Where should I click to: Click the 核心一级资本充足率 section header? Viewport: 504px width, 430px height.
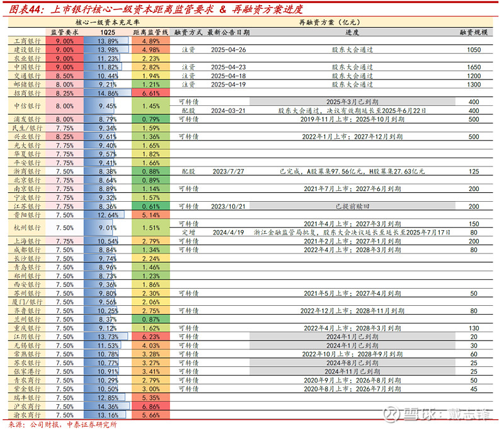coord(106,21)
